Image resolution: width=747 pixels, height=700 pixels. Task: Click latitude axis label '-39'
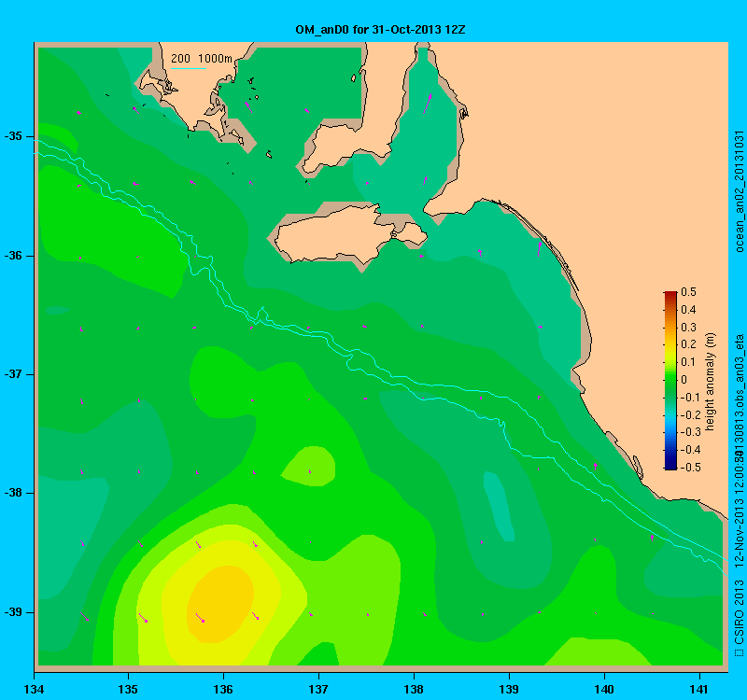[13, 612]
